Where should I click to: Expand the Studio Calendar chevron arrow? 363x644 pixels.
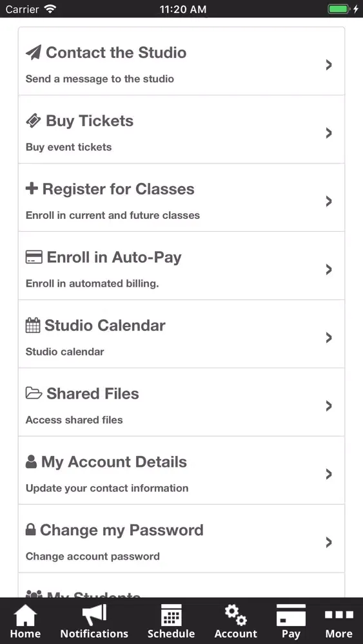(328, 337)
